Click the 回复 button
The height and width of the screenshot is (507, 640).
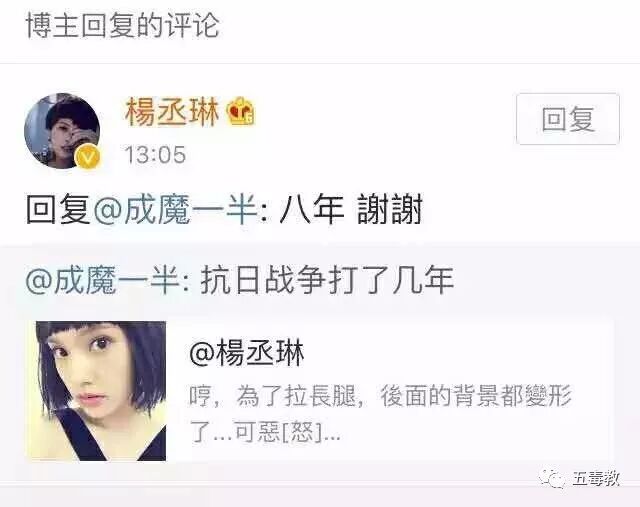(x=567, y=119)
